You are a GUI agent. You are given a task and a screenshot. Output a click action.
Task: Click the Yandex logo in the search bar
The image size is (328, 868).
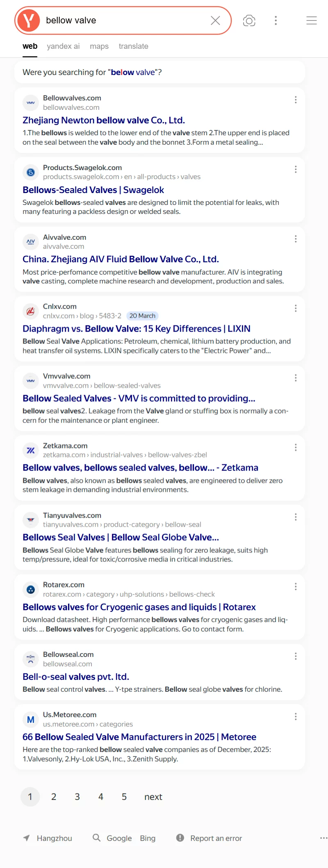click(x=27, y=20)
